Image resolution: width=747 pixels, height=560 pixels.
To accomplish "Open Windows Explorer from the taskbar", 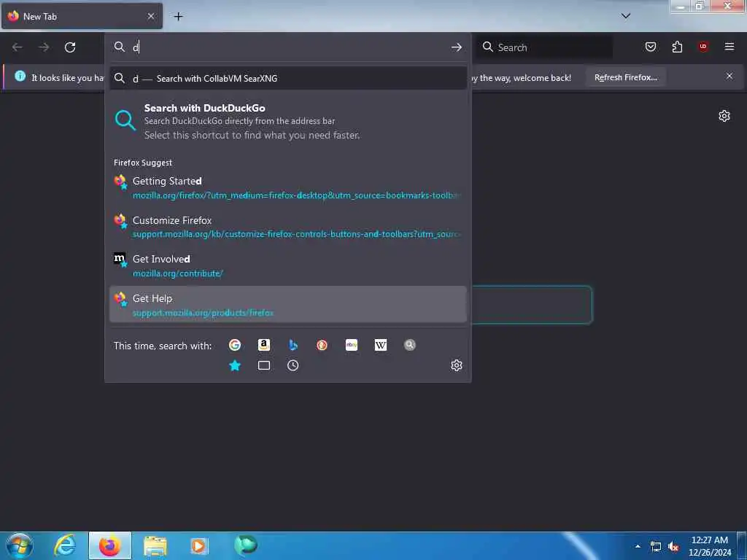I will point(155,545).
